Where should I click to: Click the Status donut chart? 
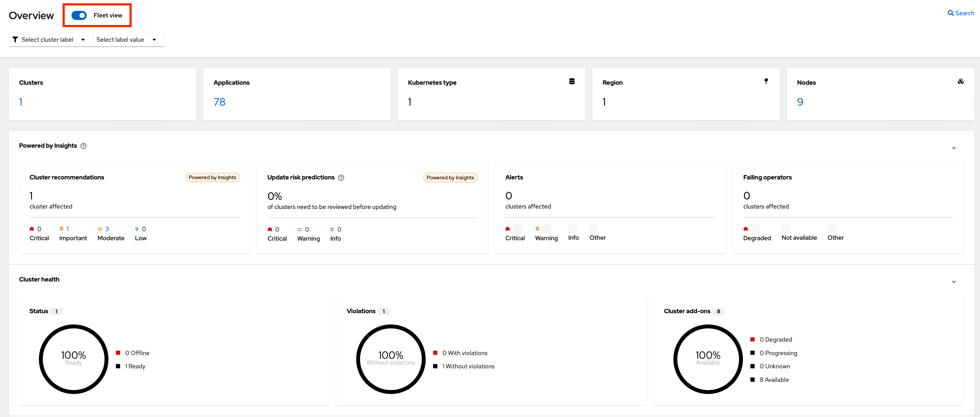coord(73,359)
